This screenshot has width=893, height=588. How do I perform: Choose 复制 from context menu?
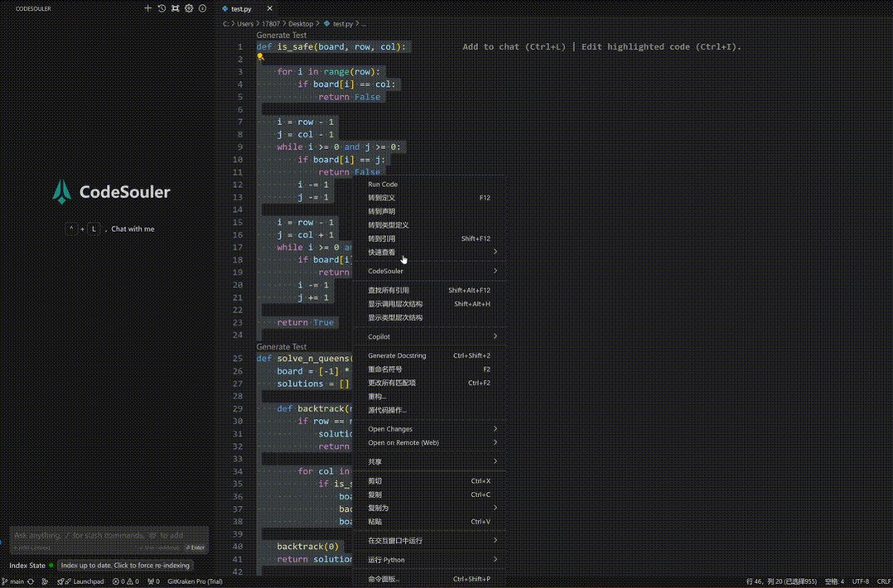430,494
